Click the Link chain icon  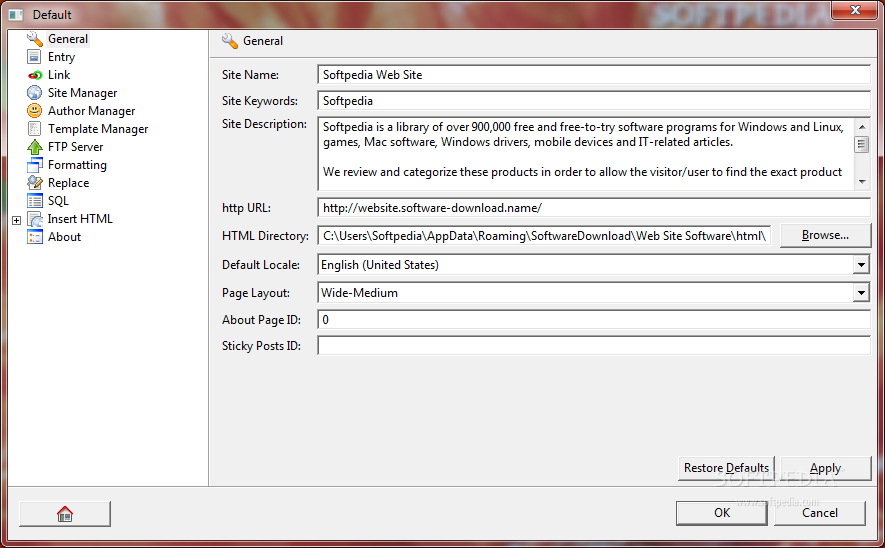pos(34,75)
